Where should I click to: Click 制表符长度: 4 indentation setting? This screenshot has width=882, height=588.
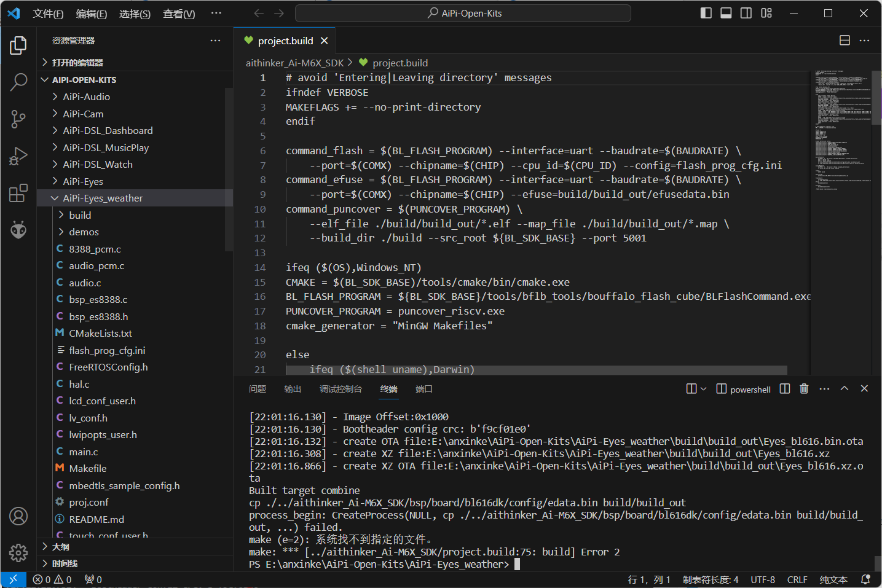click(711, 579)
